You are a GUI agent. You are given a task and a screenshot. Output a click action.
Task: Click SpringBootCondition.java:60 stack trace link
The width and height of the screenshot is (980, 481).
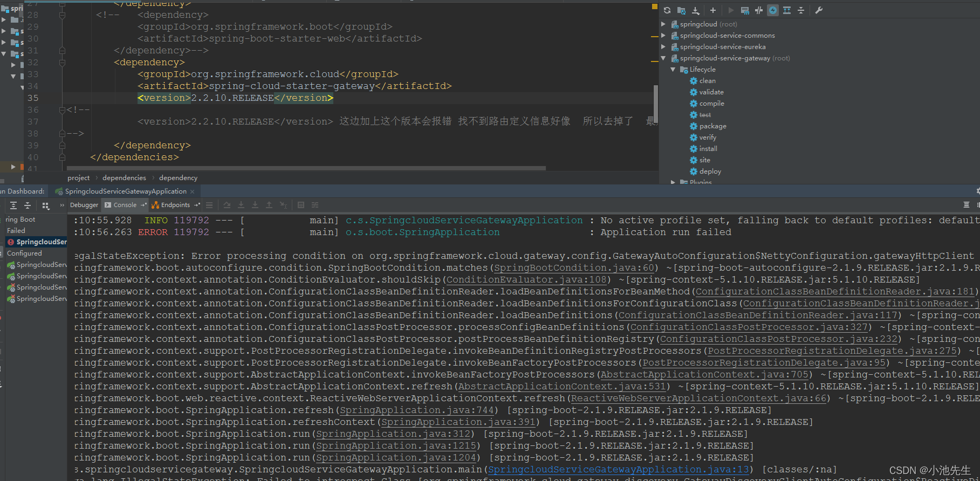click(x=574, y=268)
